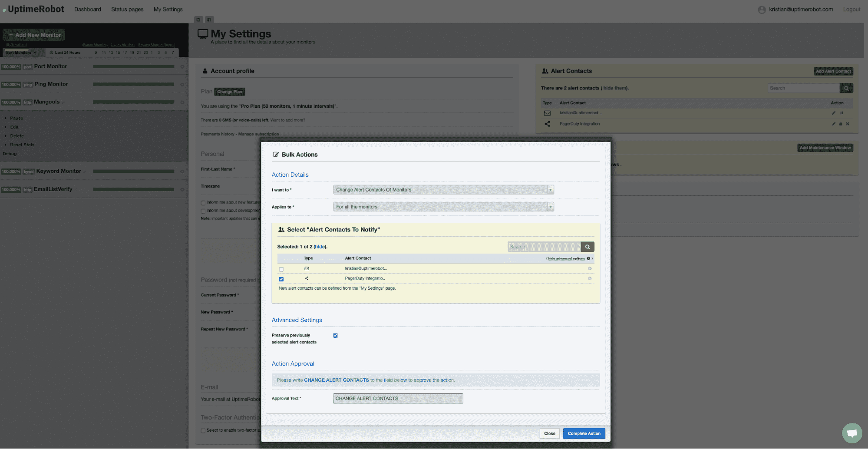868x449 pixels.
Task: Open the Status pages menu item
Action: (x=127, y=9)
